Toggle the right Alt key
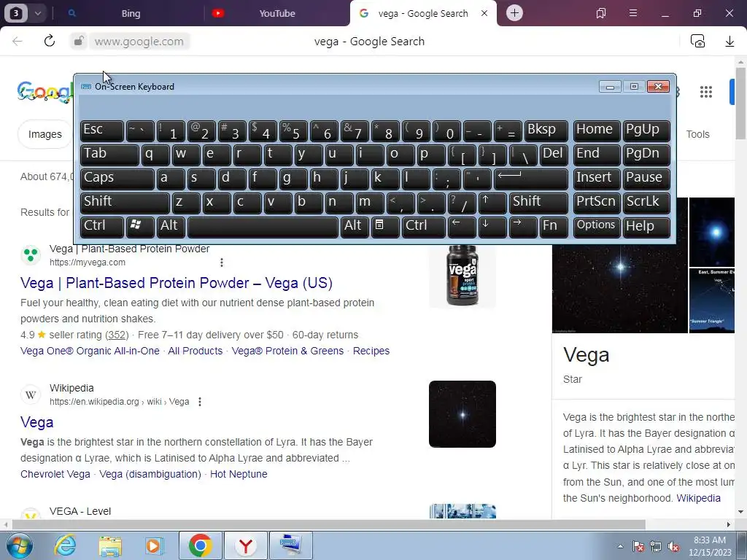This screenshot has width=747, height=560. [355, 227]
